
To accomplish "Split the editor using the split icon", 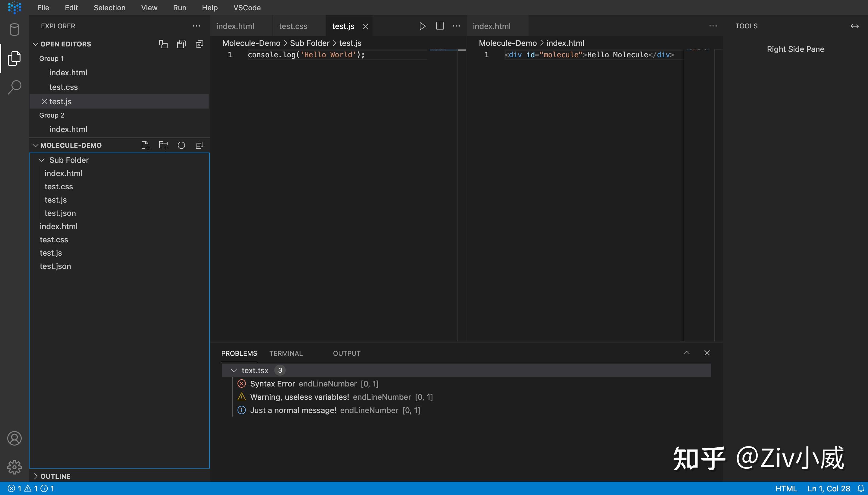I will pos(439,26).
